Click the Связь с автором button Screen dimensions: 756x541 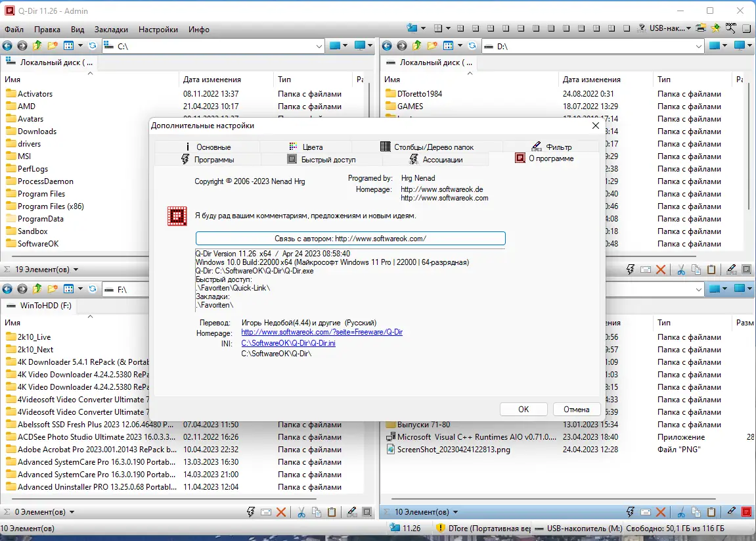tap(351, 239)
